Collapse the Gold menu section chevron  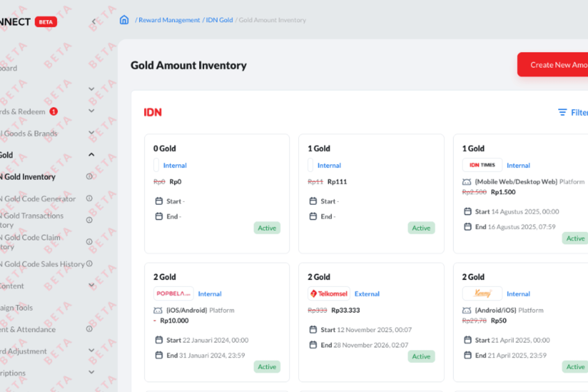[91, 155]
